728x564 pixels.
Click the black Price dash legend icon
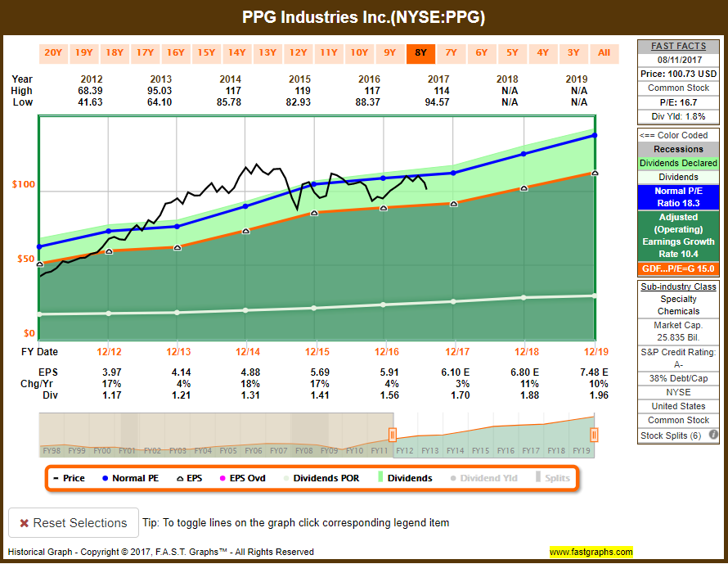tap(56, 477)
